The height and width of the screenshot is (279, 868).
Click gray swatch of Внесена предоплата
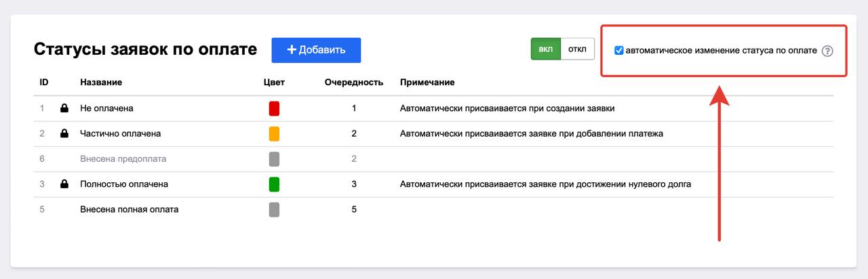274,159
